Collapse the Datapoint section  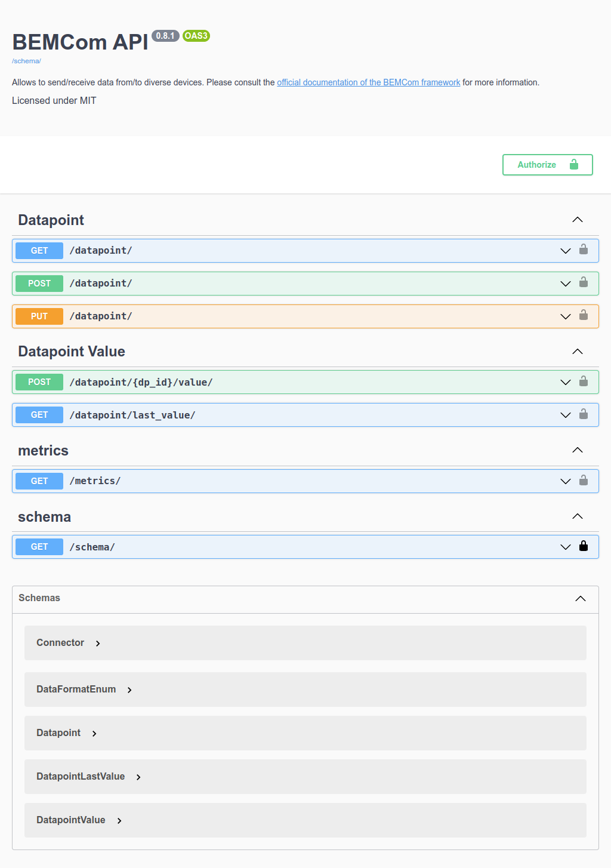(x=578, y=220)
